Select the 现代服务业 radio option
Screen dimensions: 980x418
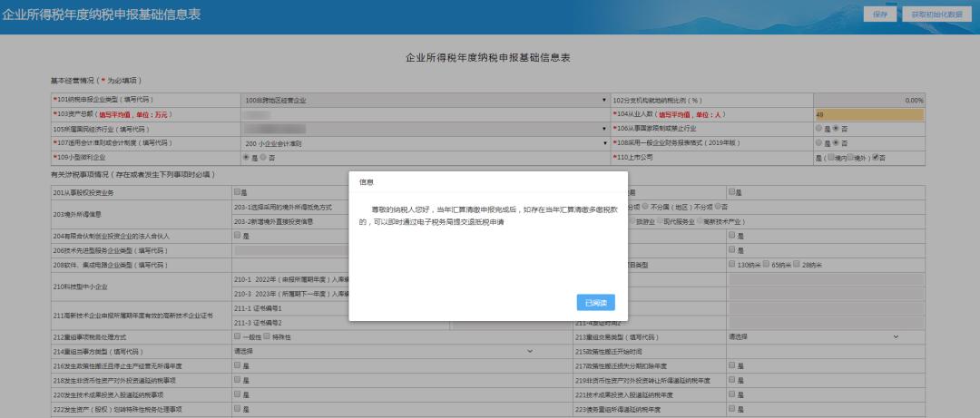tap(660, 221)
